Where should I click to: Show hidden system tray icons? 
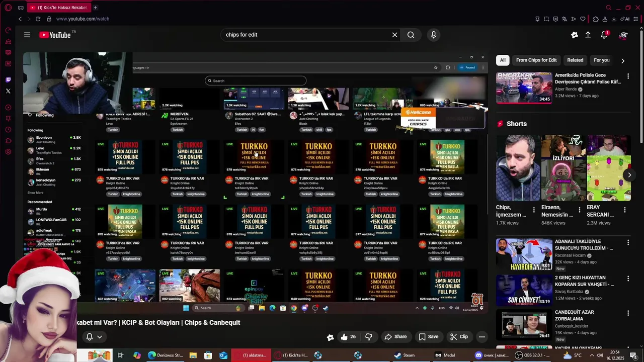tap(592, 355)
